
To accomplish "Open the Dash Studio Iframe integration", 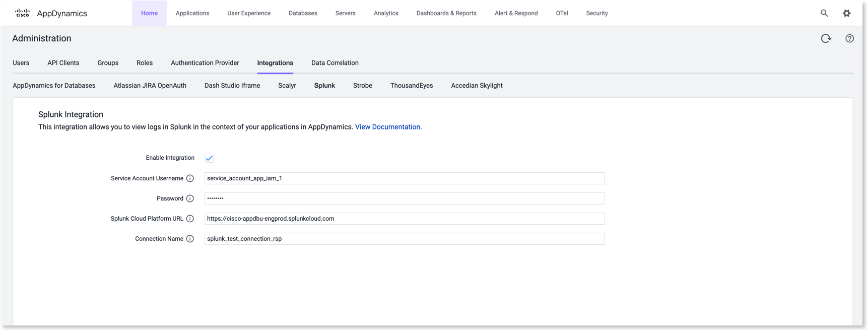I will tap(232, 86).
